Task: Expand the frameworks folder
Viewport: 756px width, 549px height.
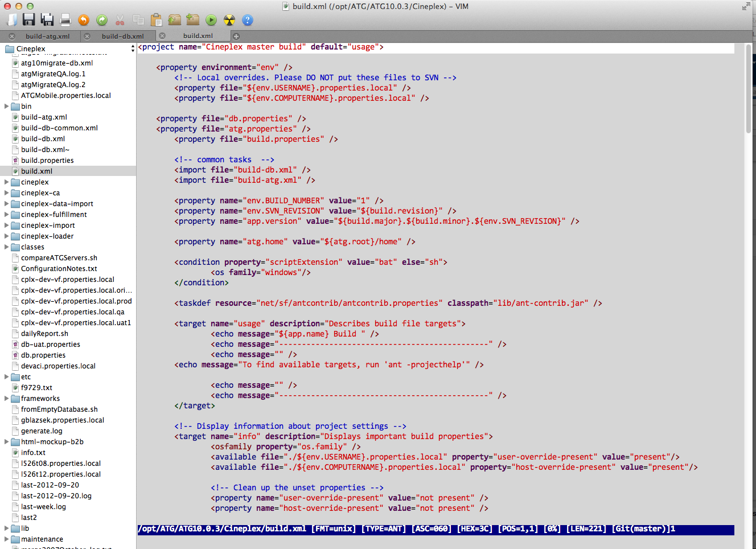Action: [6, 399]
